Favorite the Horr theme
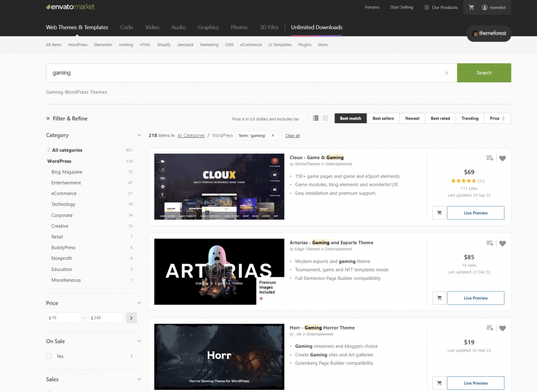Screen dimensions: 537x392 [502, 328]
